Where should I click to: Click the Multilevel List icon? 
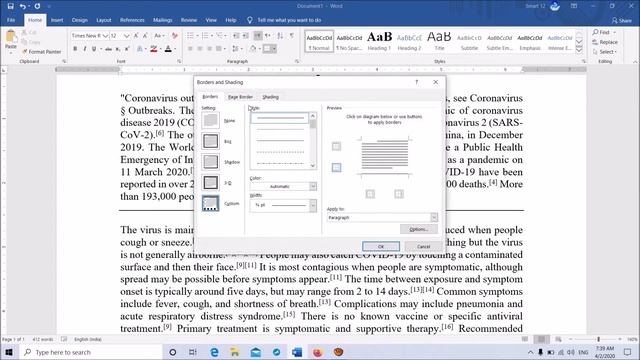[x=220, y=36]
